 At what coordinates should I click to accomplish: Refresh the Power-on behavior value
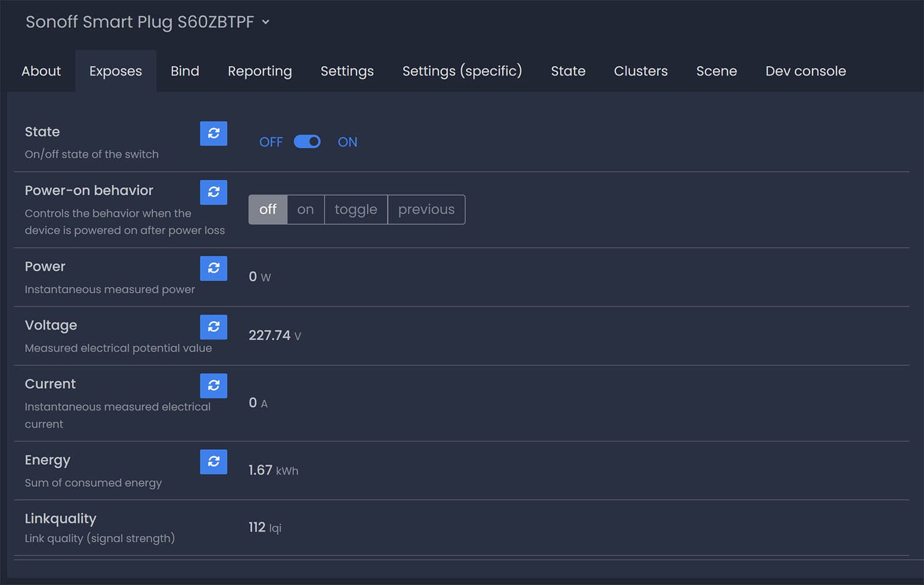213,192
